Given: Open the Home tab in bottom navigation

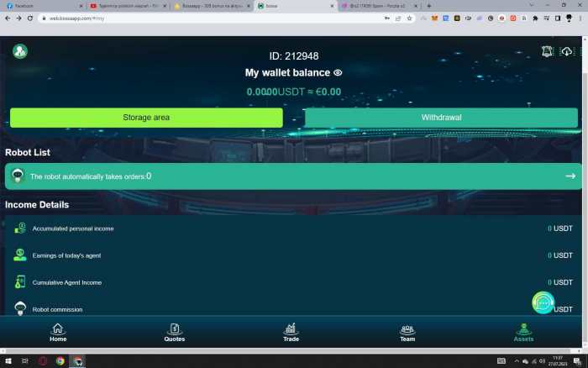Looking at the screenshot, I should click(58, 332).
